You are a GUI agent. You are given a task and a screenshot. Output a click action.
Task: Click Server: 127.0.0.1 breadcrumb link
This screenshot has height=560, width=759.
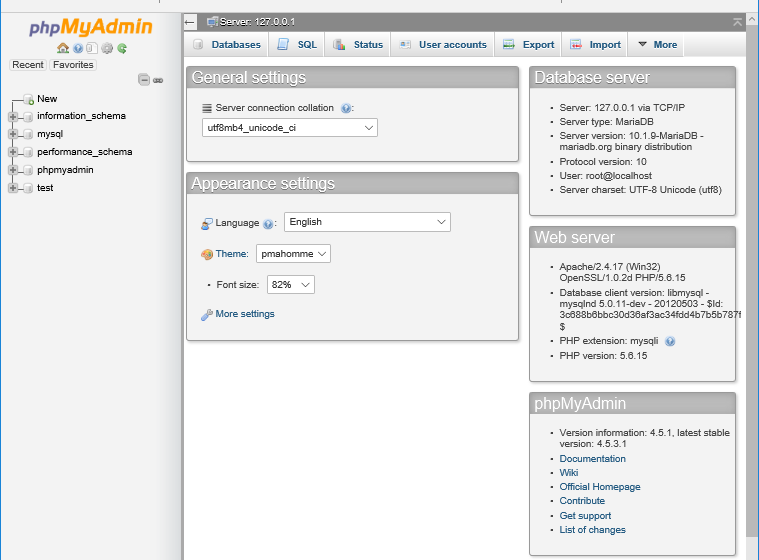257,22
